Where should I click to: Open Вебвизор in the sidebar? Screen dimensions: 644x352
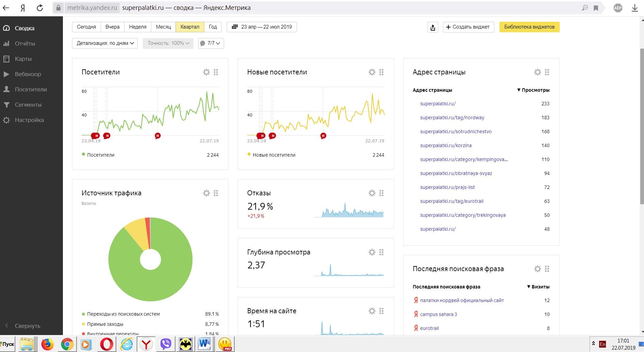pyautogui.click(x=28, y=74)
